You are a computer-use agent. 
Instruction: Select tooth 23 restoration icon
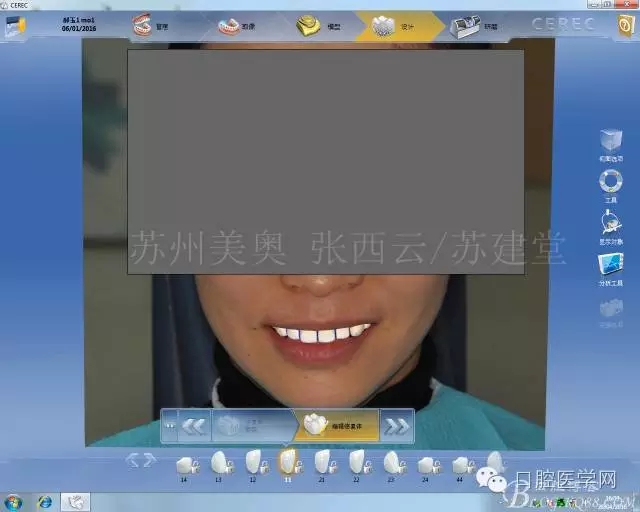393,463
